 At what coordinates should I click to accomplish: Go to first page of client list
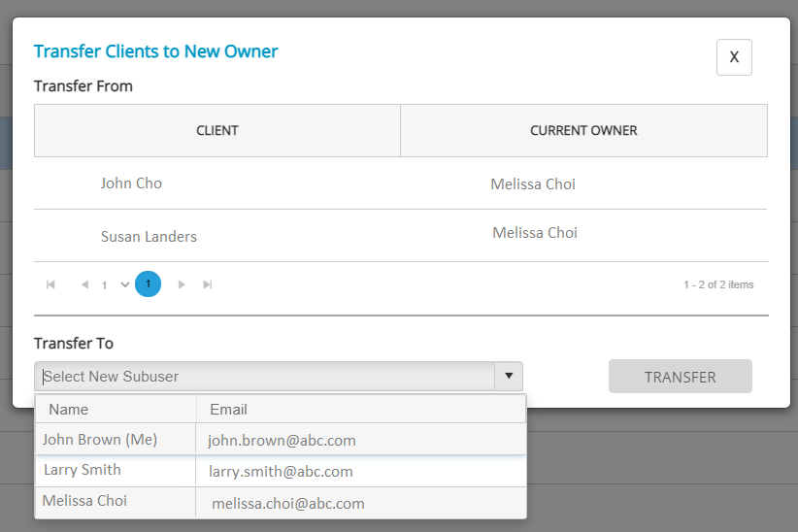(x=50, y=284)
